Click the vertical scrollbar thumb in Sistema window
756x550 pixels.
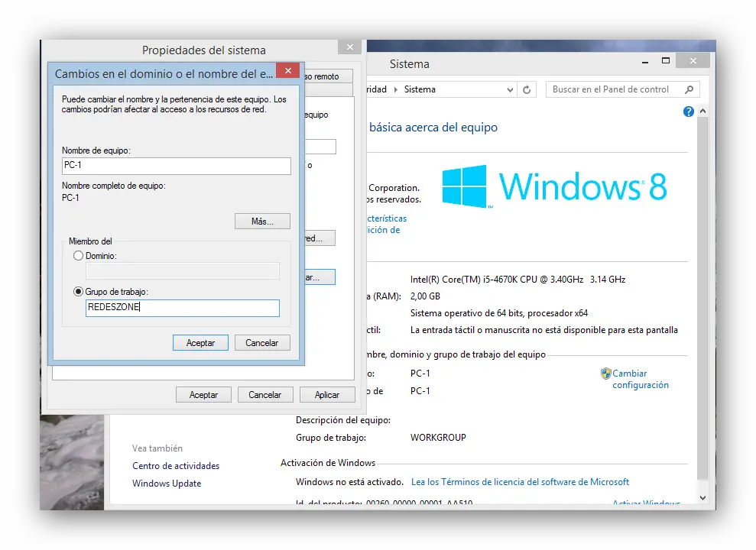pos(703,298)
